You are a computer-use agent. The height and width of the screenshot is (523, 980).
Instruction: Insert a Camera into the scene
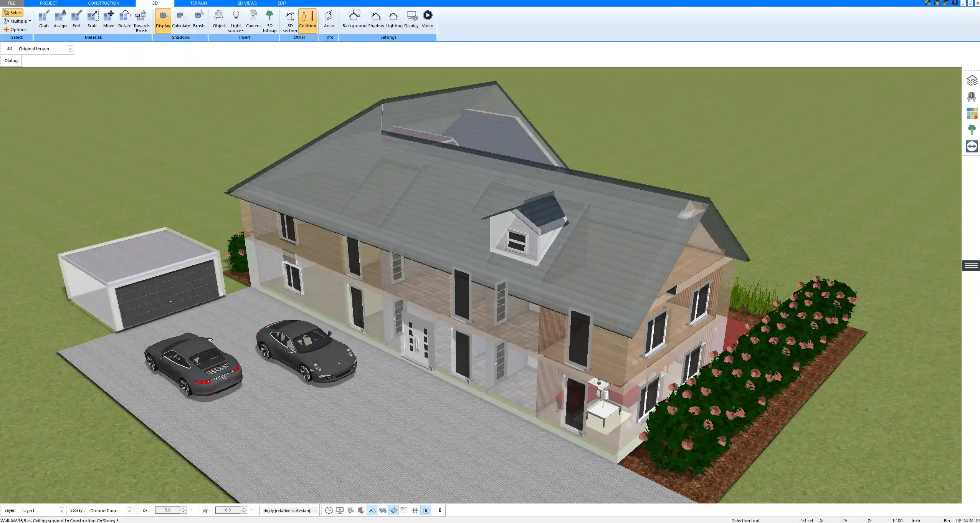[253, 19]
